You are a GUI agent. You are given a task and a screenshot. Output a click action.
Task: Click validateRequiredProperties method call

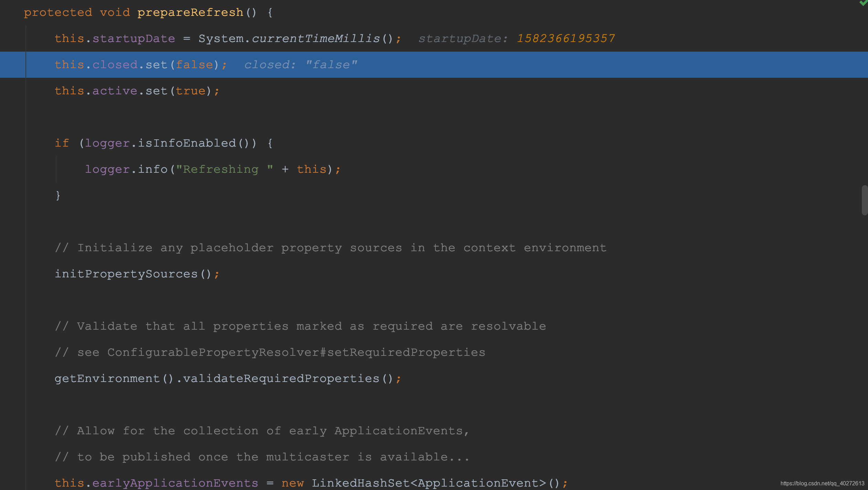(x=281, y=379)
